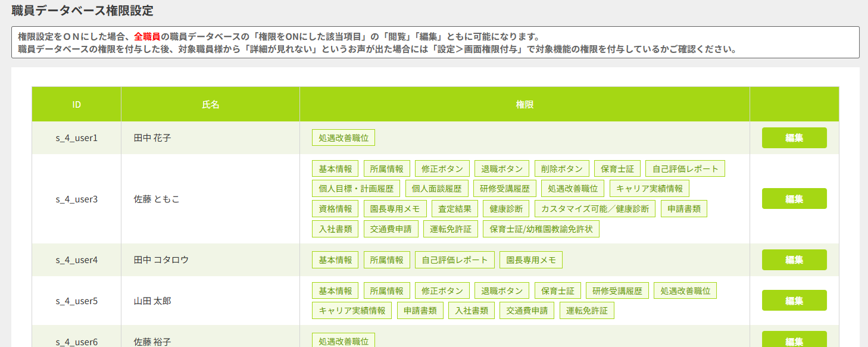Click 研修受講履歴 tag in 佐藤 ともこ row

pos(505,189)
